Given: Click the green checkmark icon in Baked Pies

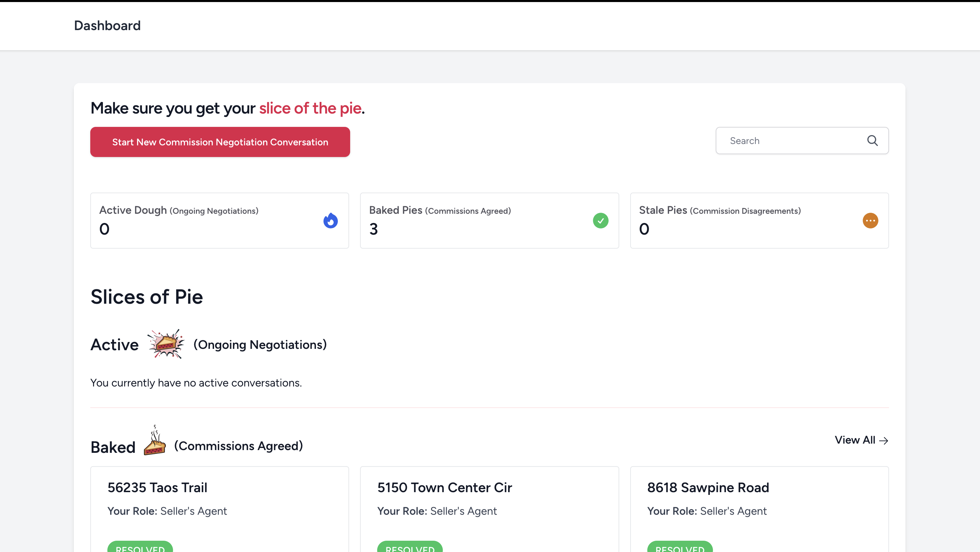Looking at the screenshot, I should tap(600, 221).
